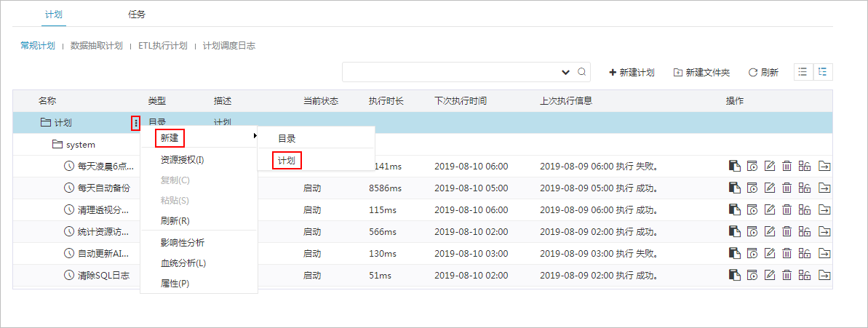The image size is (868, 328).
Task: Click move-to-folder icon on 每天凌晨6点 row
Action: pos(825,166)
